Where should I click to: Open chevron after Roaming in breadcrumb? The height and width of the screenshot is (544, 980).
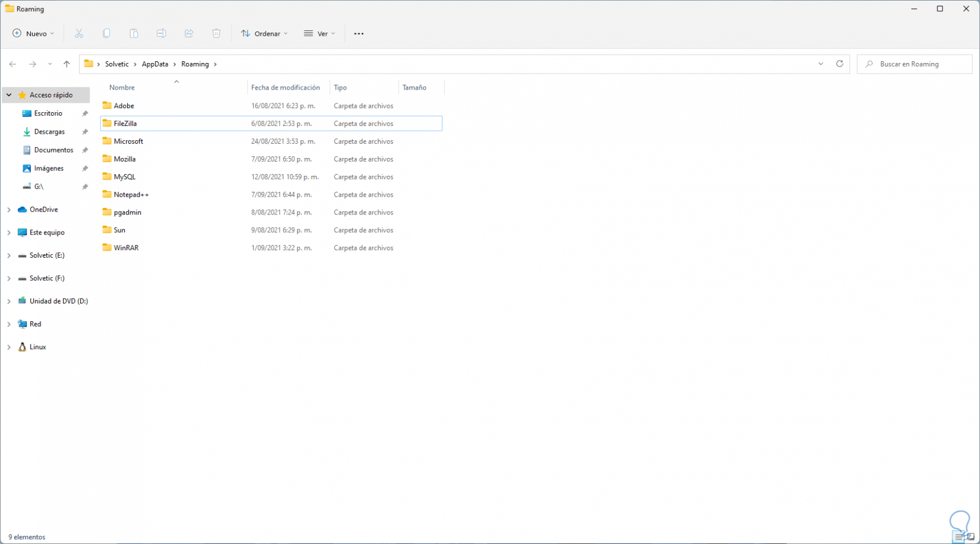pos(215,64)
